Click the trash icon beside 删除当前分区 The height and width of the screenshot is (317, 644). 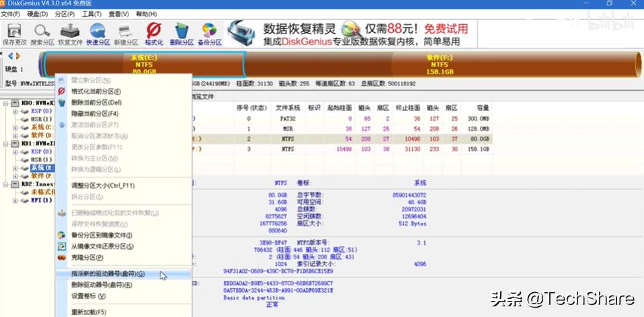pyautogui.click(x=62, y=103)
